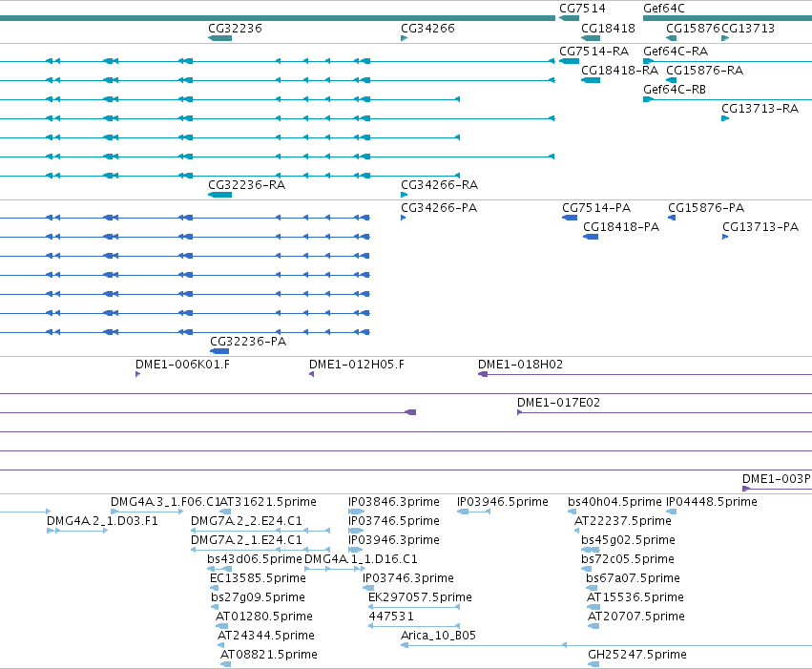Click the CG7514 gene label

581,9
